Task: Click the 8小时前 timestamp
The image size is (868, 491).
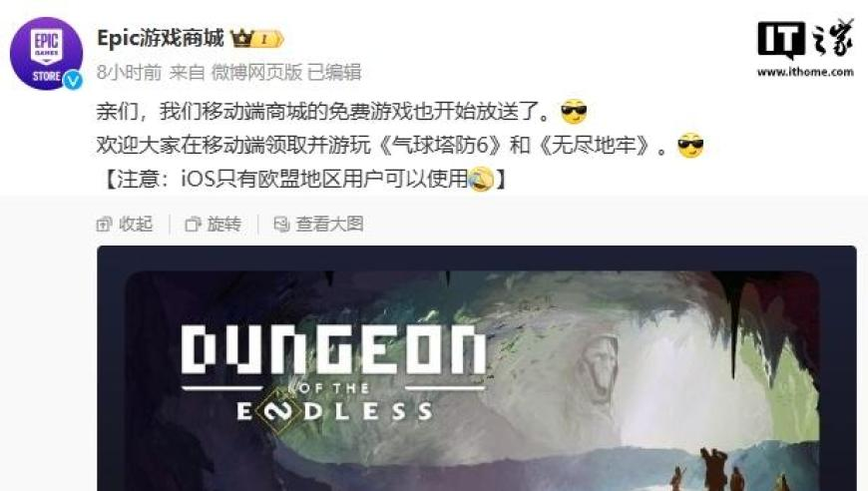Action: pyautogui.click(x=129, y=72)
